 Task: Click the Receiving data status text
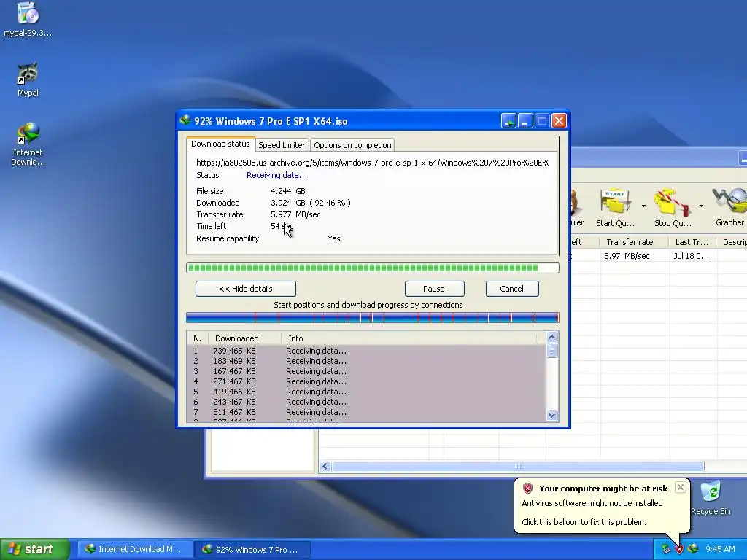point(276,175)
